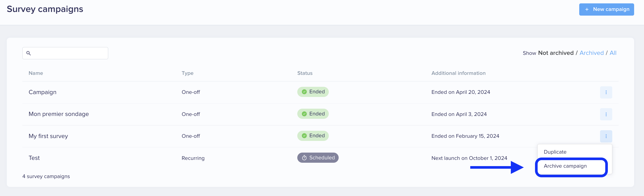Open options menu for Mon premier sondage
This screenshot has height=196, width=644.
[x=606, y=114]
